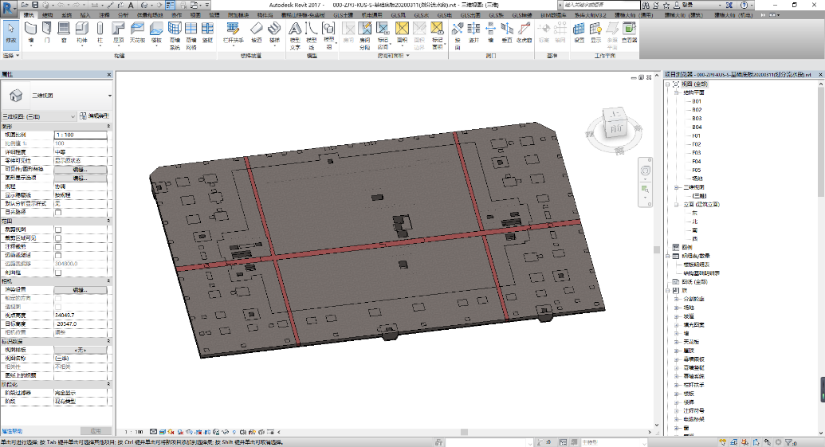Click 编辑 button for graphic display options
Viewport: 825px width, 447px height.
[x=80, y=178]
